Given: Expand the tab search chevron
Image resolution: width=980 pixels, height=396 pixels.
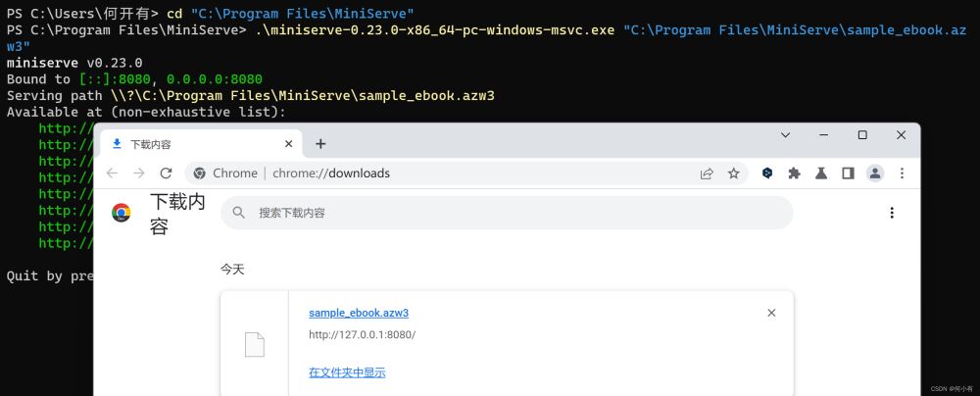Looking at the screenshot, I should pos(786,134).
